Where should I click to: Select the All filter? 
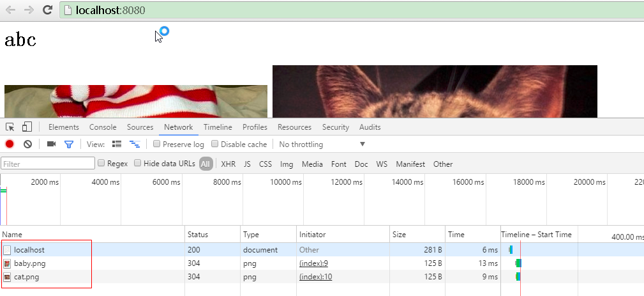click(x=206, y=164)
